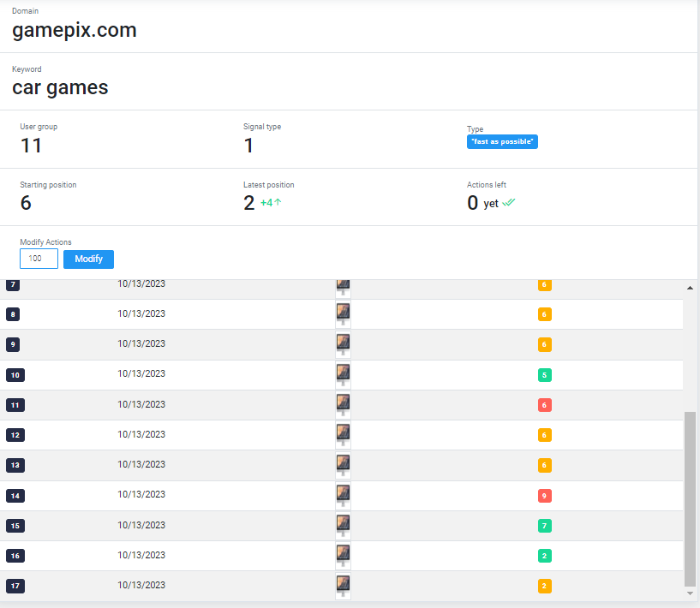This screenshot has height=608, width=700.
Task: Click the row number badge 15
Action: pyautogui.click(x=15, y=526)
